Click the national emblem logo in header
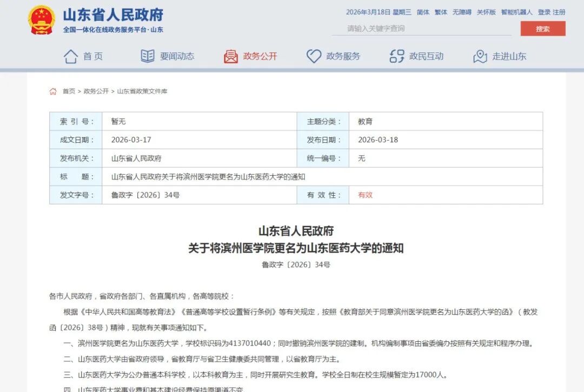 click(42, 20)
